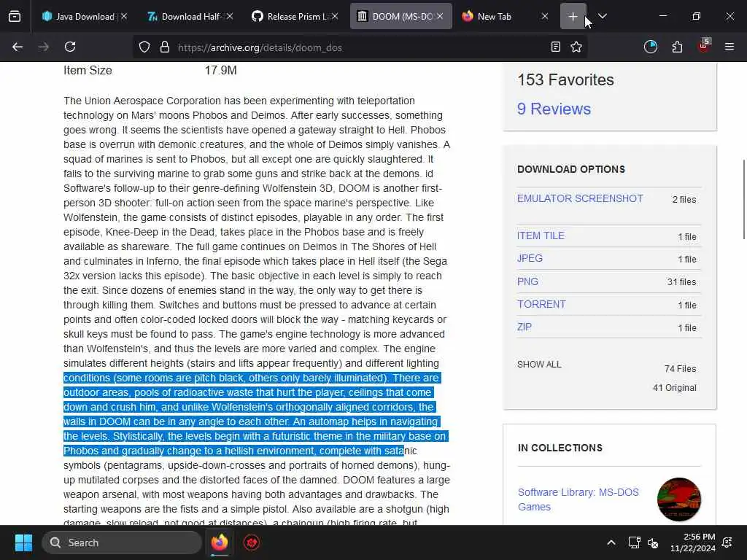Open the red gear app in taskbar
The image size is (747, 560).
[x=252, y=542]
